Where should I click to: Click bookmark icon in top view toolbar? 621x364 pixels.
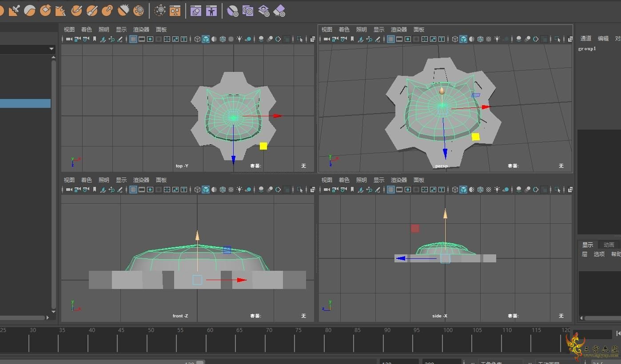(95, 39)
